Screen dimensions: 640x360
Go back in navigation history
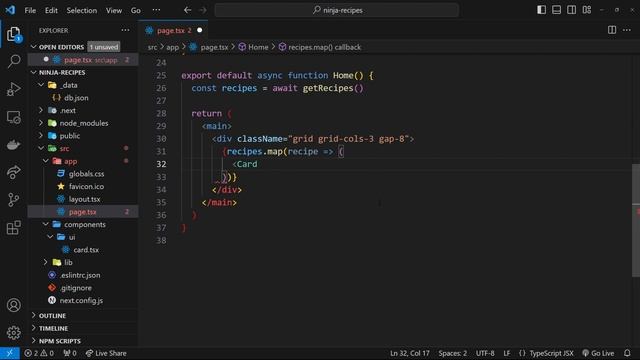(x=187, y=10)
